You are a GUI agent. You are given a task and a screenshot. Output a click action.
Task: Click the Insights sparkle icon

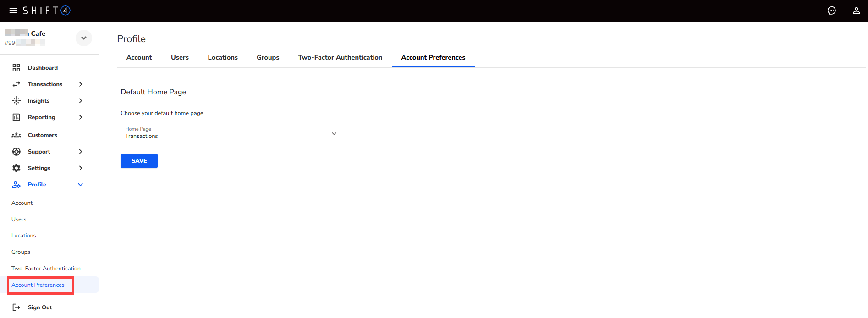coord(16,101)
